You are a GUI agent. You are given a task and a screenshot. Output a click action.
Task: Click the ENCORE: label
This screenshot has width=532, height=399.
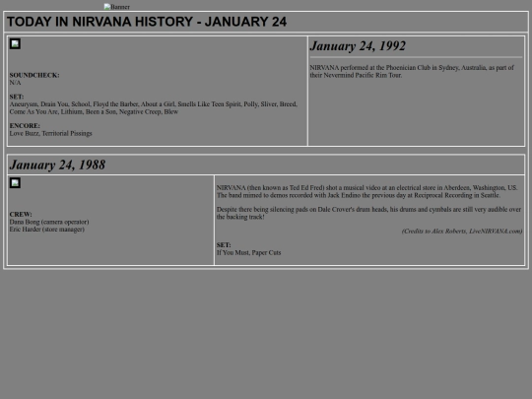pyautogui.click(x=25, y=126)
